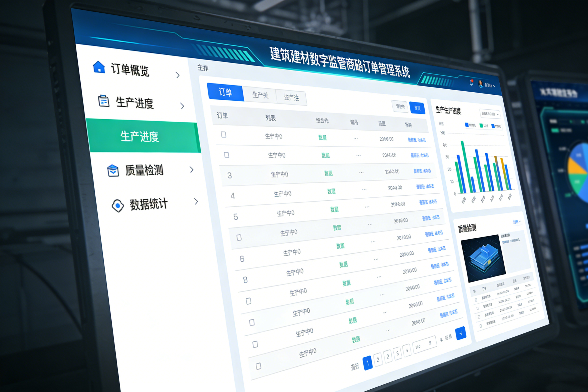Tick the checkbox in the second order row
This screenshot has width=588, height=392.
[226, 155]
